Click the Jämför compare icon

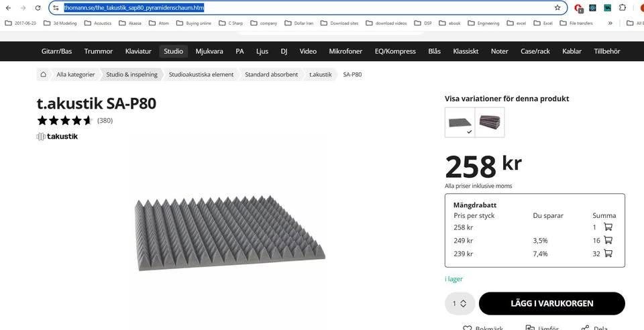pyautogui.click(x=530, y=327)
